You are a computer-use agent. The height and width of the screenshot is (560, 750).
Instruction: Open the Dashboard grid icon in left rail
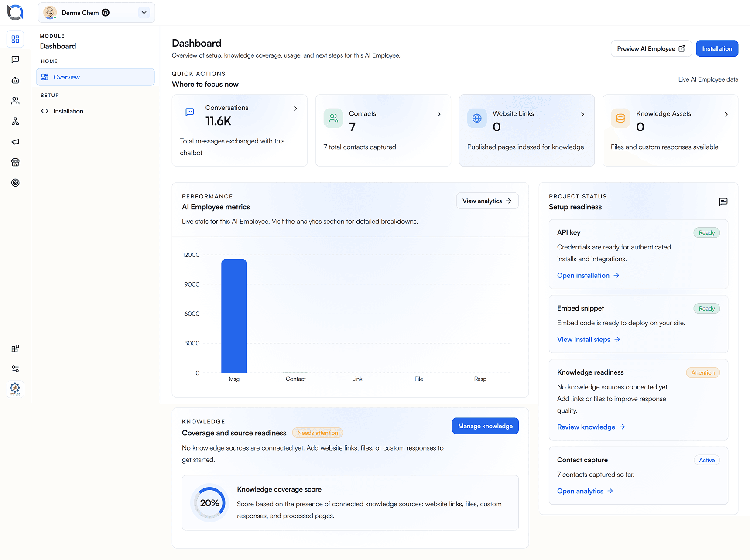[15, 39]
